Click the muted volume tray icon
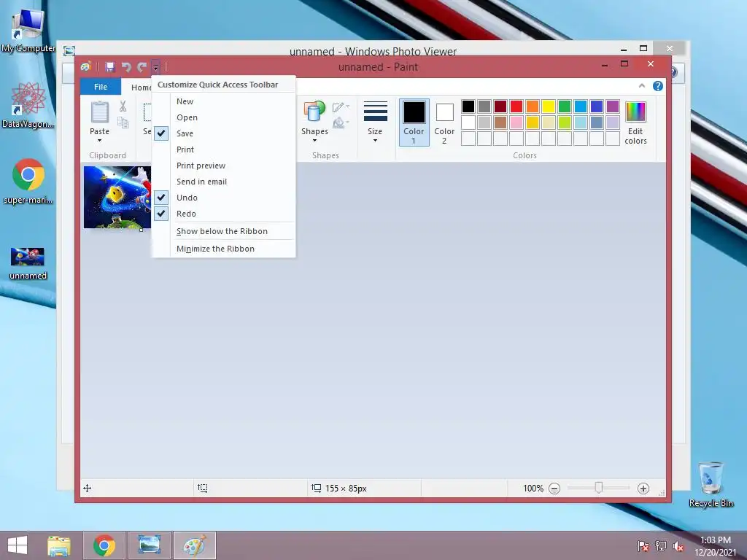Screen dimensions: 747x560 (678, 546)
